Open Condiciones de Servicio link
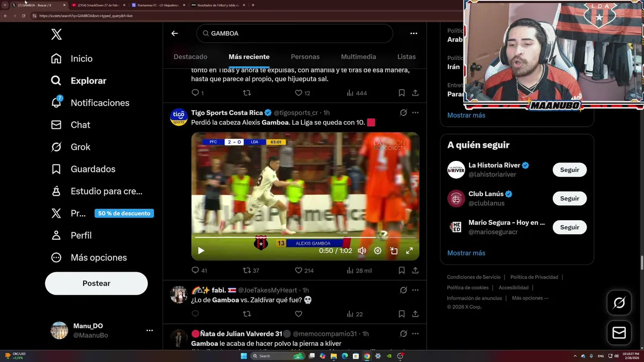The height and width of the screenshot is (362, 644). pyautogui.click(x=473, y=277)
